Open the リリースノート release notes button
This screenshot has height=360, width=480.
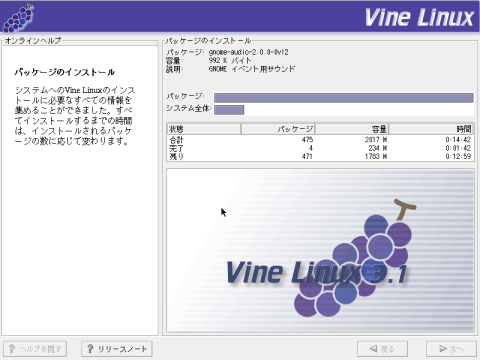[117, 349]
